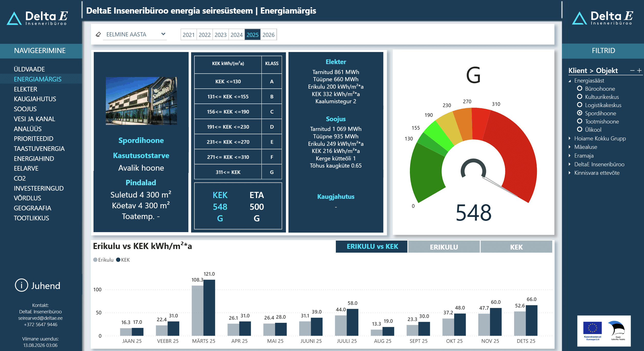The width and height of the screenshot is (644, 351).
Task: Select the Kultuurikeskus radio button
Action: tap(579, 97)
